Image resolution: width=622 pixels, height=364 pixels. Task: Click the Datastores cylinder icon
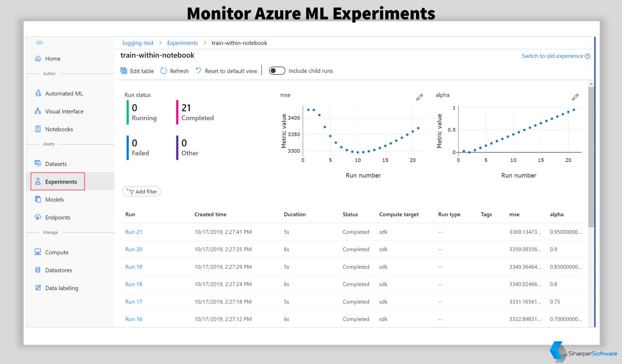(38, 270)
